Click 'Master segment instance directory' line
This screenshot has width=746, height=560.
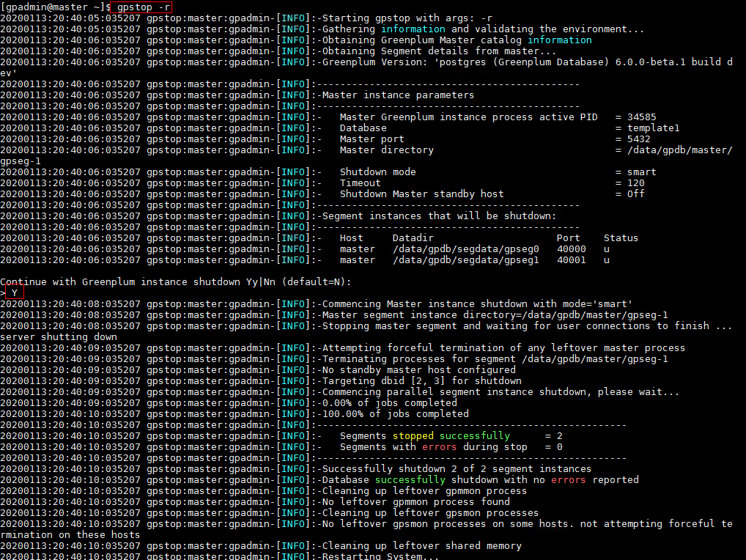click(495, 315)
